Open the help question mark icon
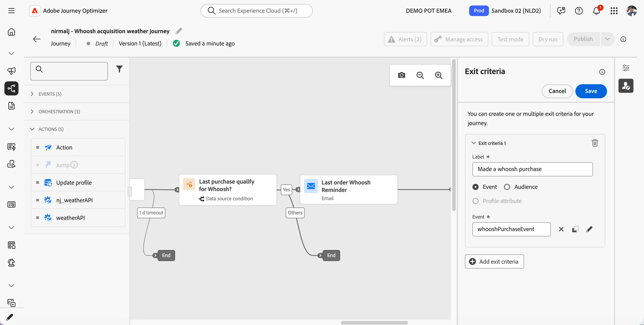Screen dimensions: 644x325 pyautogui.click(x=579, y=11)
